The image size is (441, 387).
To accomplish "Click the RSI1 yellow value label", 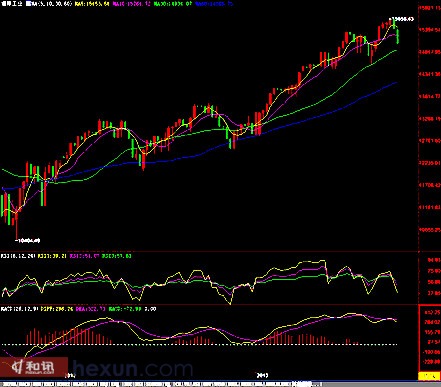I will click(52, 256).
